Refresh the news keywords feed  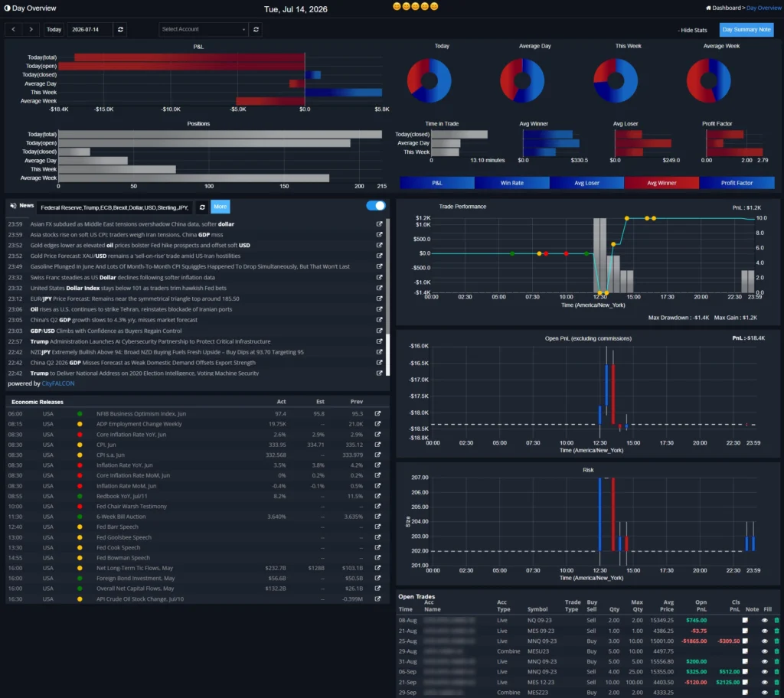[202, 207]
